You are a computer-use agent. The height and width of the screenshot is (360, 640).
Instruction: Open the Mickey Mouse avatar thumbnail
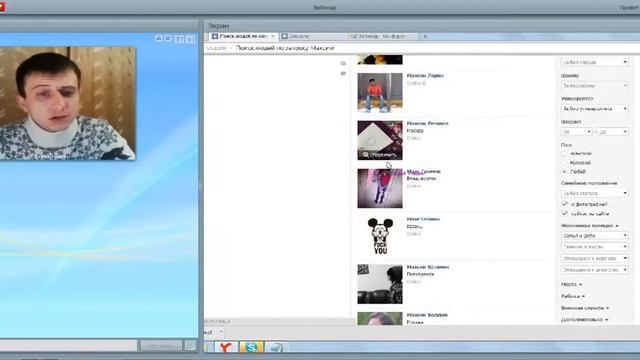[380, 236]
